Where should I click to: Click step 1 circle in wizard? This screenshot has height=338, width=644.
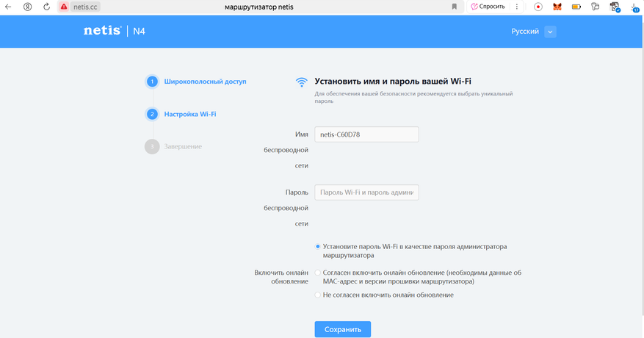[x=152, y=82]
